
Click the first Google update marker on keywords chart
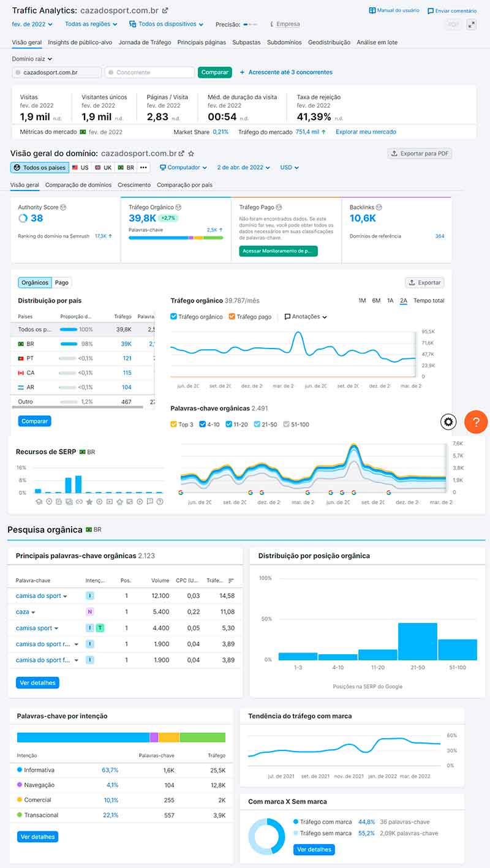coord(181,492)
